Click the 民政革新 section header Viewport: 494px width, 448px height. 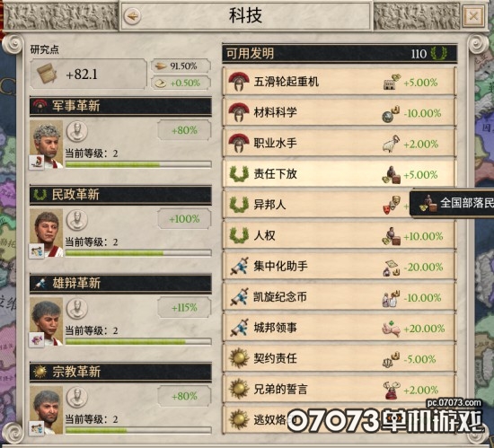[x=120, y=195]
